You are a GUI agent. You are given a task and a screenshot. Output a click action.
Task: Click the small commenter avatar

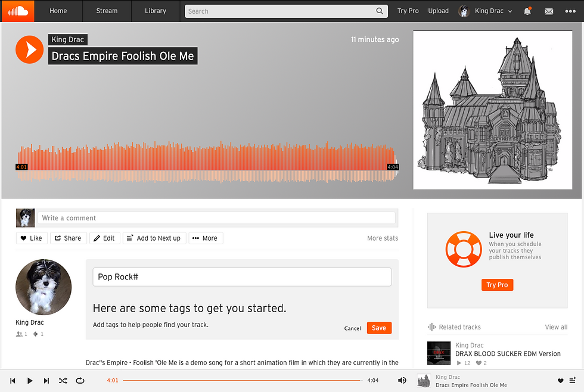pyautogui.click(x=25, y=218)
